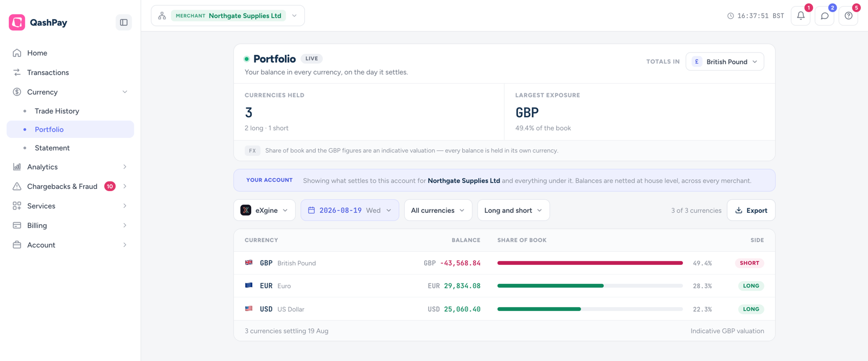Go to Home in sidebar

70,53
